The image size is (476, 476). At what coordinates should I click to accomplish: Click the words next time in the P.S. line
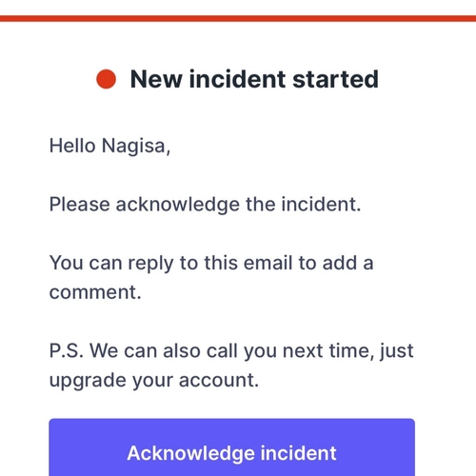click(x=327, y=351)
